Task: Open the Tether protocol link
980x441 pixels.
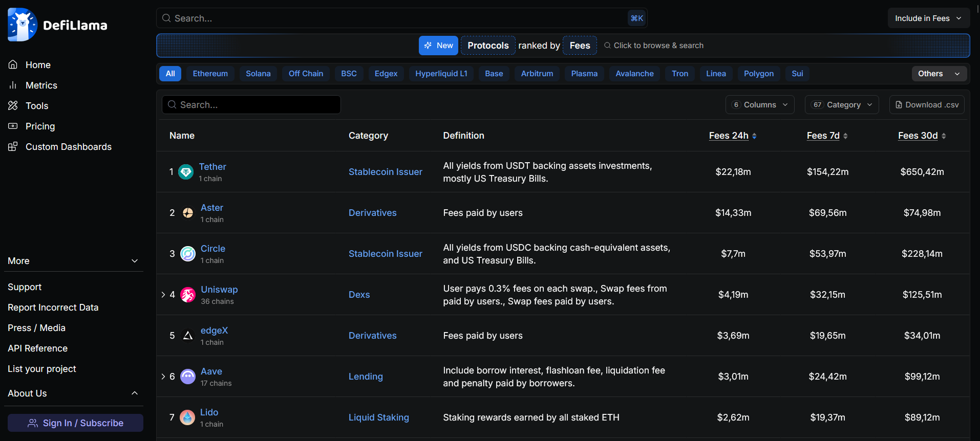Action: click(x=212, y=167)
